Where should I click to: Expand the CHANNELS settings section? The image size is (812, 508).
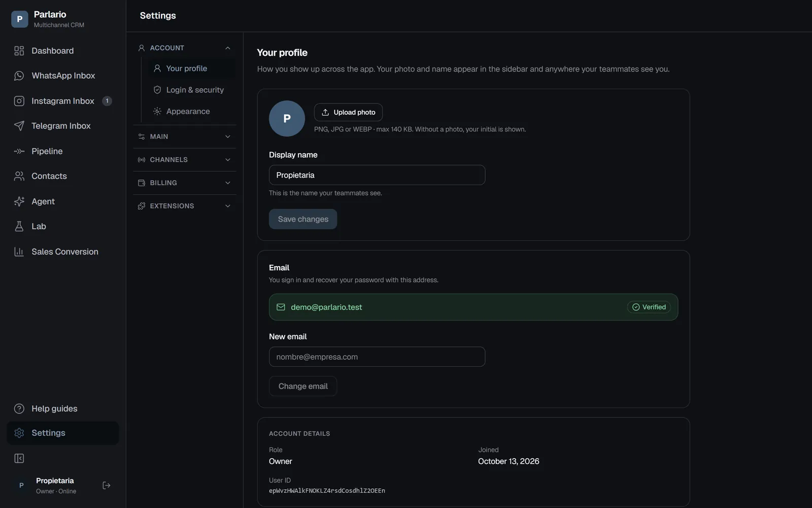(x=185, y=160)
